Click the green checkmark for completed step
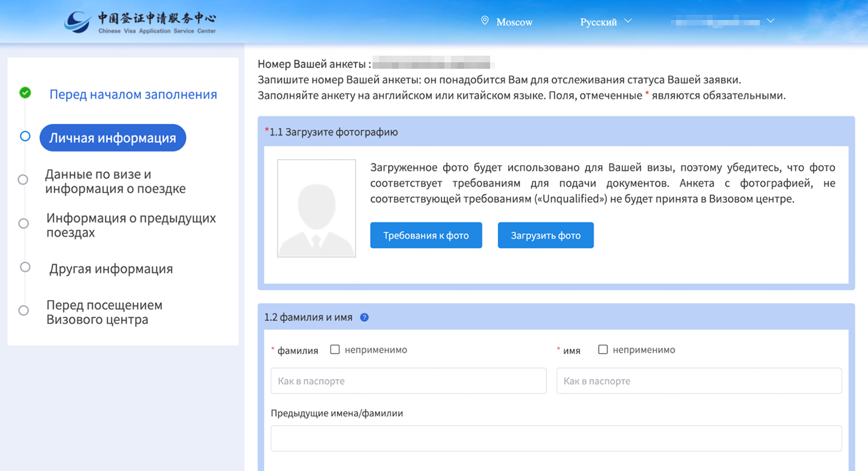The image size is (868, 471). [25, 93]
